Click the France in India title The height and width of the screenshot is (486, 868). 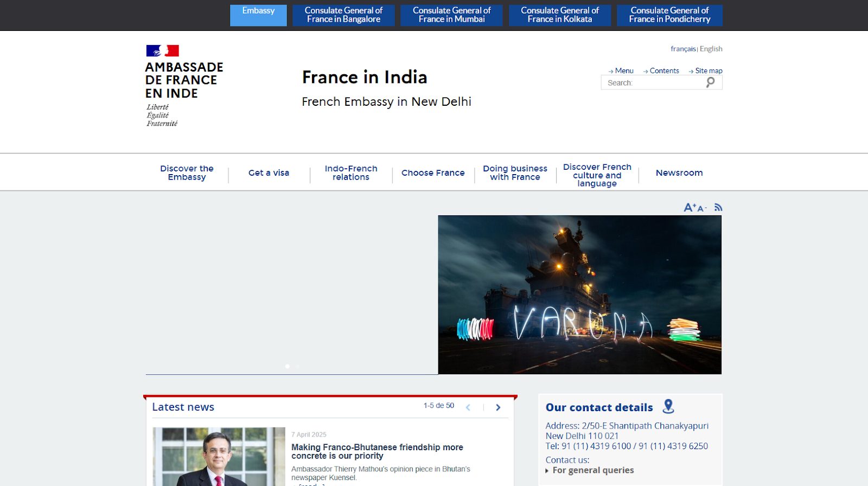[365, 77]
